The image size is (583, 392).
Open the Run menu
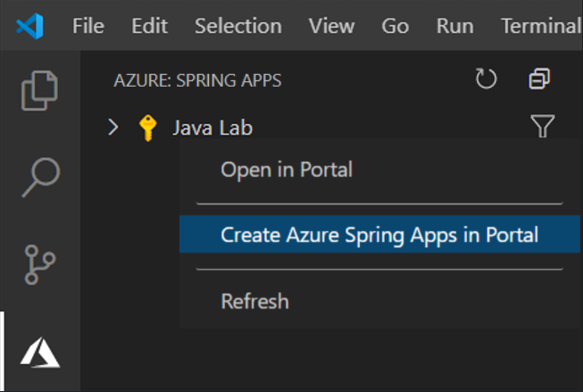[x=454, y=26]
